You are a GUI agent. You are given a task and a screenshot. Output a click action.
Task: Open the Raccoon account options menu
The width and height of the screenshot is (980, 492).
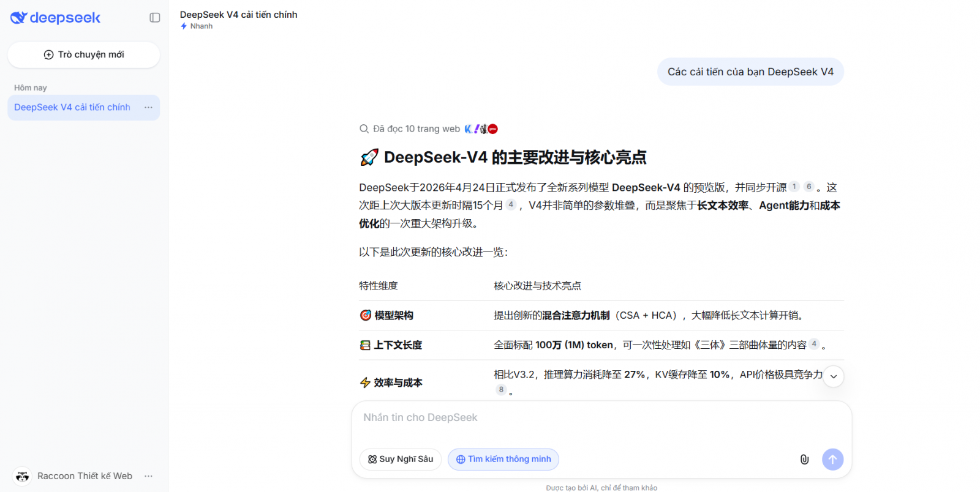coord(148,476)
